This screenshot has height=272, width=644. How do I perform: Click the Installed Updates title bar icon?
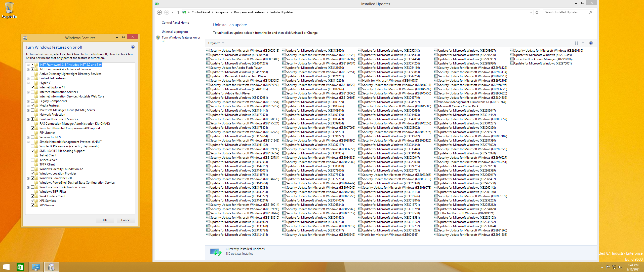point(157,4)
